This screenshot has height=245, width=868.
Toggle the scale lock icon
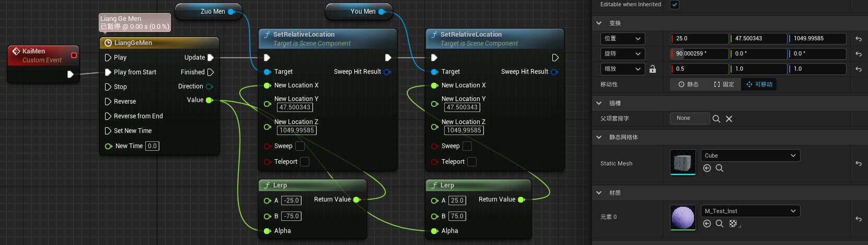point(653,69)
